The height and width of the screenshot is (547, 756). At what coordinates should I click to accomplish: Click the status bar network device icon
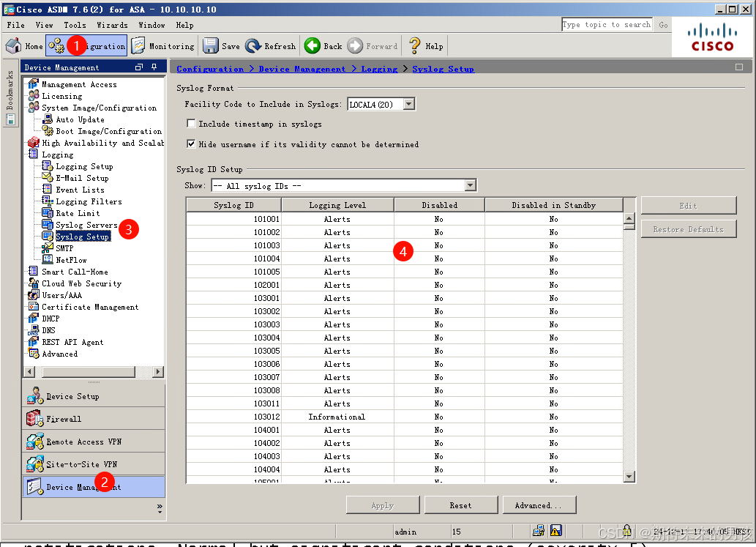tap(539, 531)
